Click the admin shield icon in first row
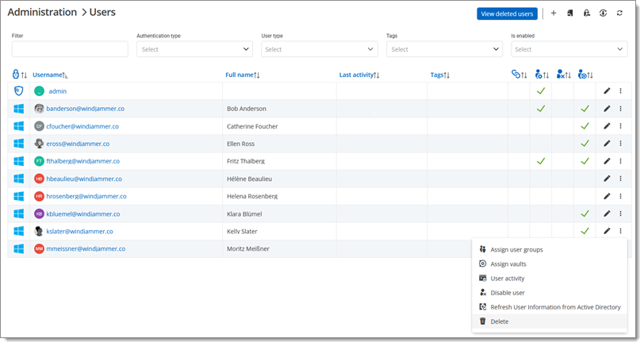This screenshot has height=346, width=644. [x=18, y=91]
